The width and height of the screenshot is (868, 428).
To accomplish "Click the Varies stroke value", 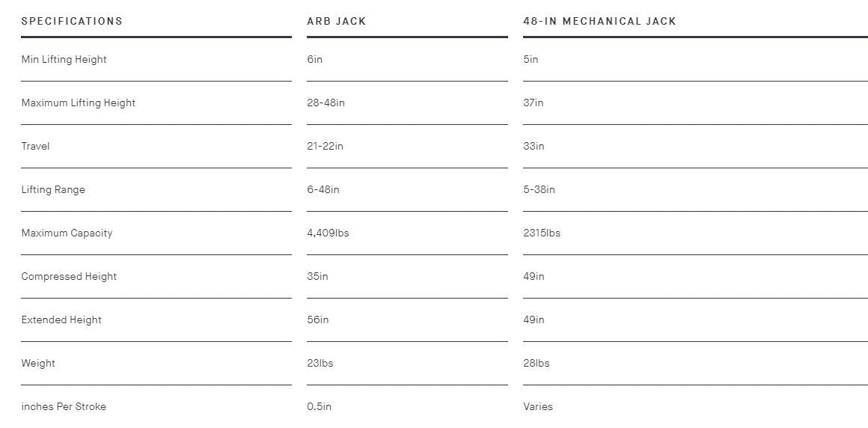I will 538,406.
